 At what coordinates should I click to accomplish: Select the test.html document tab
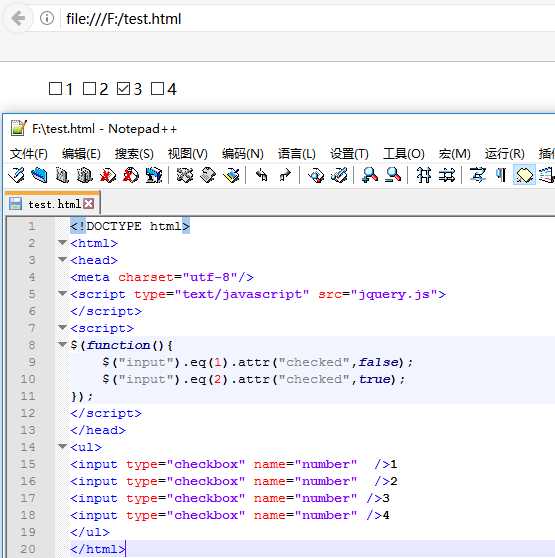(53, 204)
